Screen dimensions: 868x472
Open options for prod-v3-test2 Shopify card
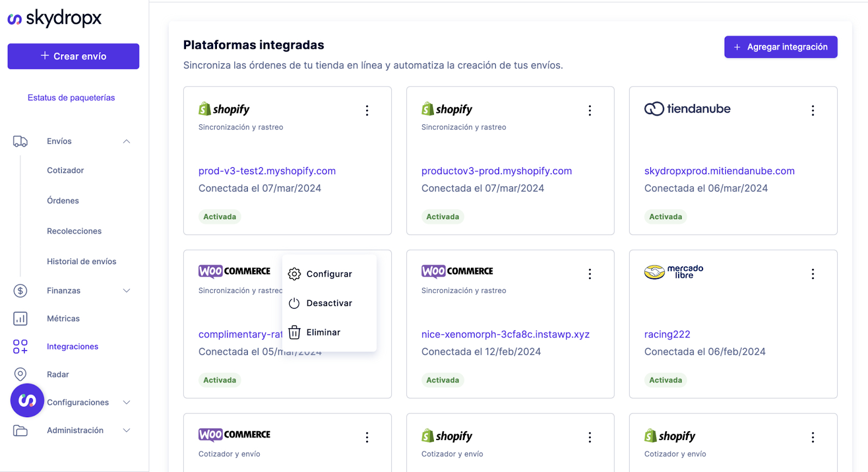[x=367, y=111]
